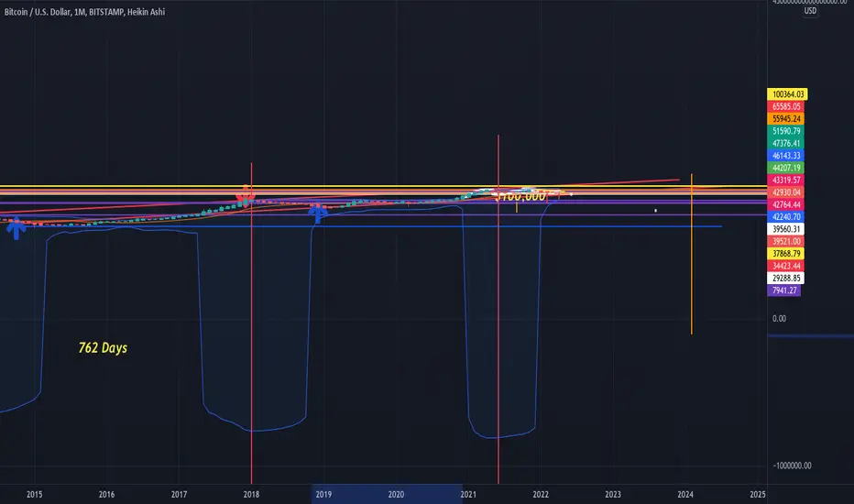Select the red 65585.05 price label
Viewport: 854px width, 504px height.
tap(785, 107)
